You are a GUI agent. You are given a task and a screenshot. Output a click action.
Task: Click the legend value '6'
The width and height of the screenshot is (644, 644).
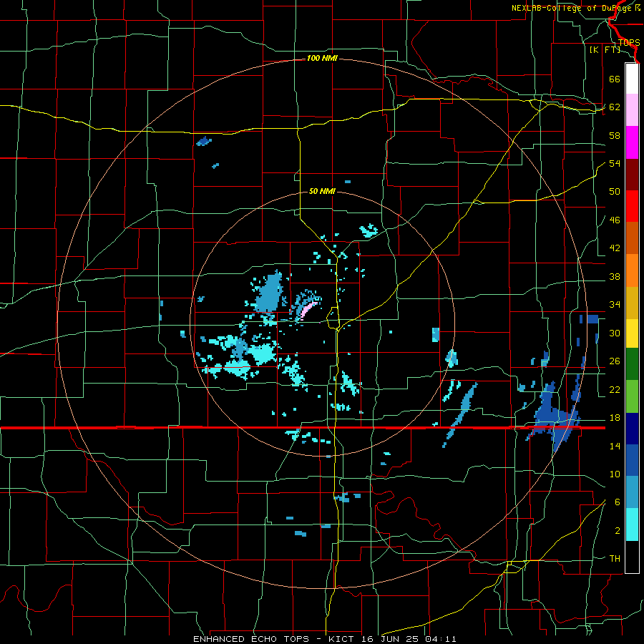point(617,502)
